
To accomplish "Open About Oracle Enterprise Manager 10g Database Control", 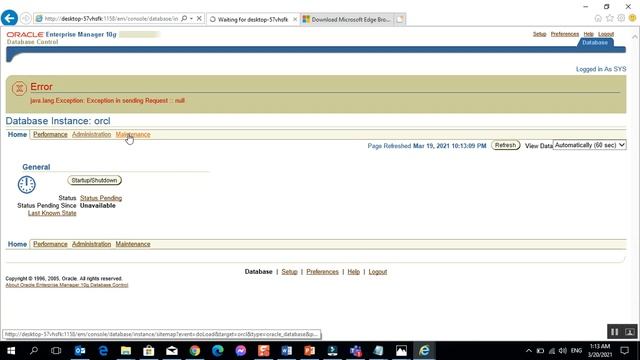I will 67,285.
